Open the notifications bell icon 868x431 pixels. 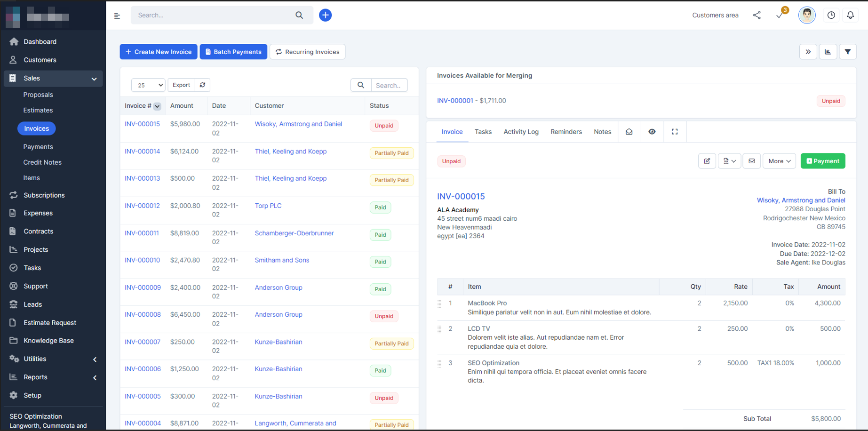coord(850,15)
